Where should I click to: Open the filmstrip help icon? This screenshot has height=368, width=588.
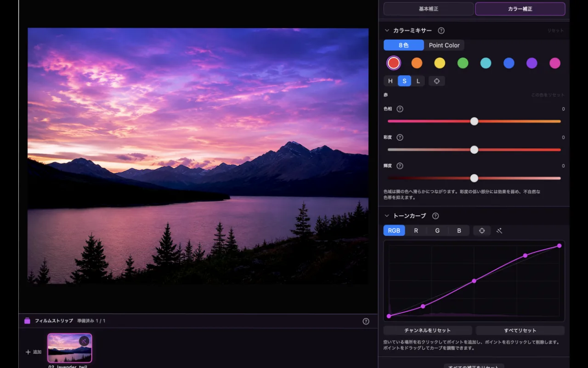click(x=366, y=321)
